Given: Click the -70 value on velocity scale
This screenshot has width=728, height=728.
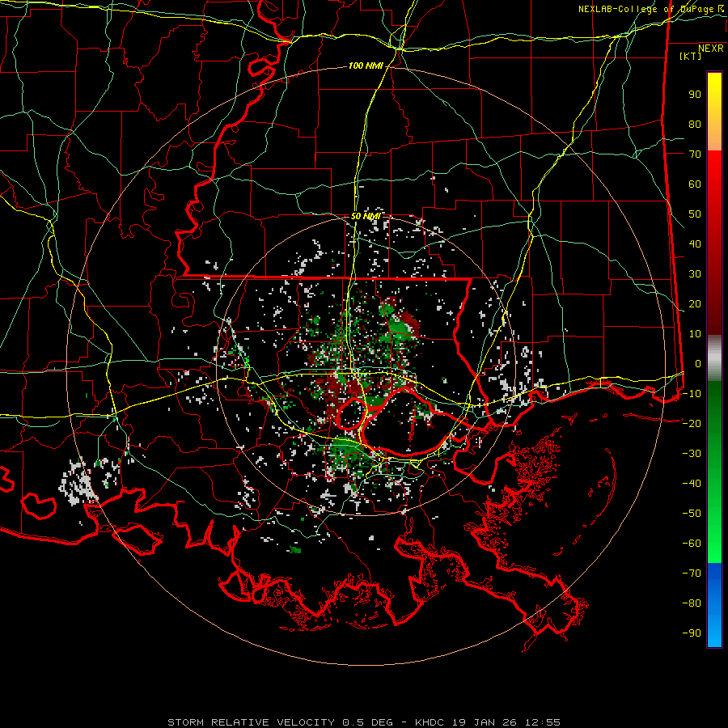Looking at the screenshot, I should click(x=692, y=574).
